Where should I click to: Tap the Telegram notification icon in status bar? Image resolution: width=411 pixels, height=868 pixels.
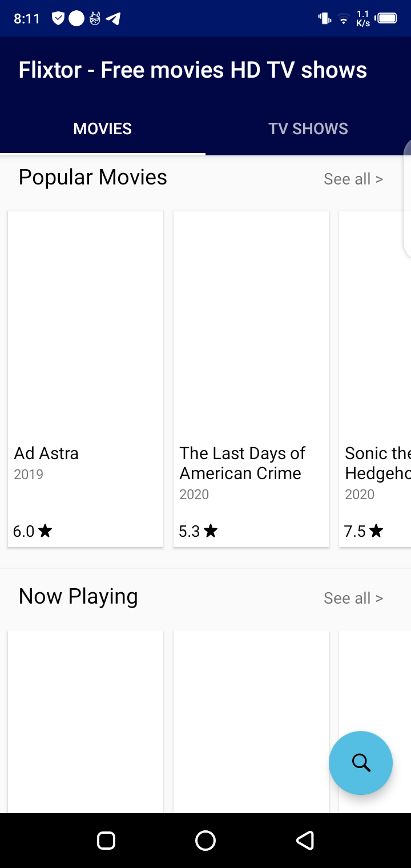pyautogui.click(x=114, y=19)
